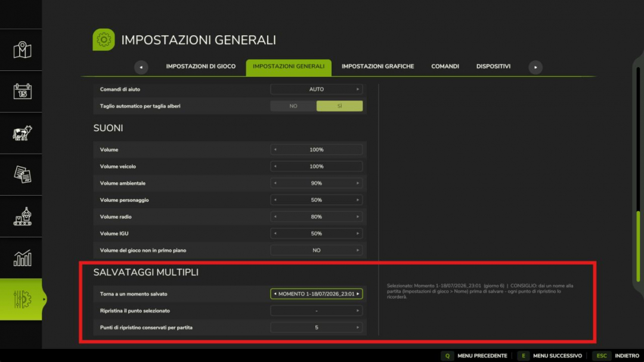644x362 pixels.
Task: Set Taglio automatico to SÌ
Action: pos(340,106)
